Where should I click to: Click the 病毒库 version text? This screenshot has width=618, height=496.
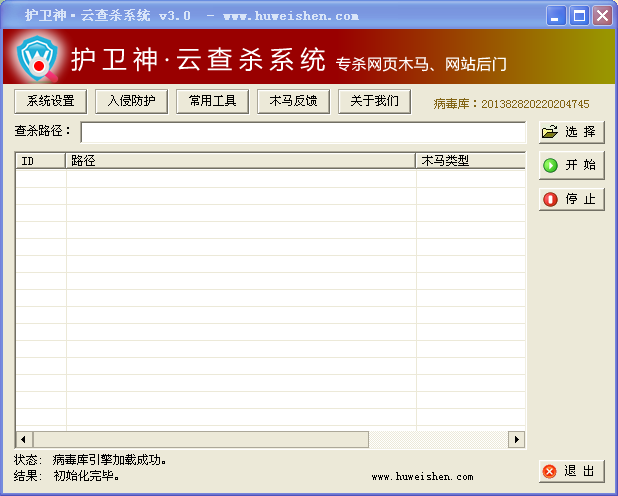(x=511, y=104)
